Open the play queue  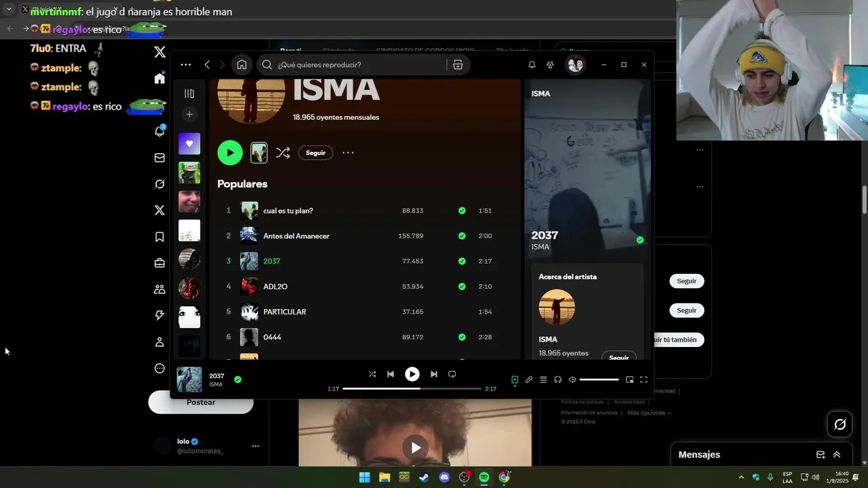(x=543, y=380)
